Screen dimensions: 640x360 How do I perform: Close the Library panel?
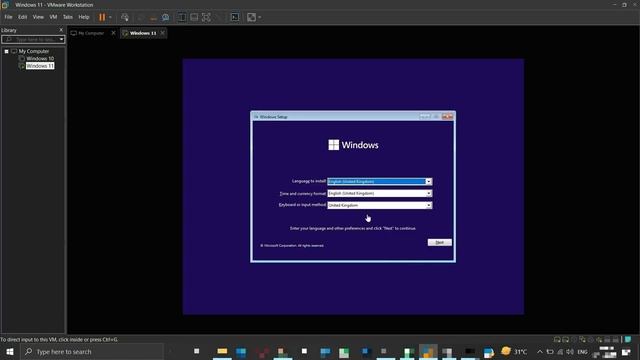61,30
